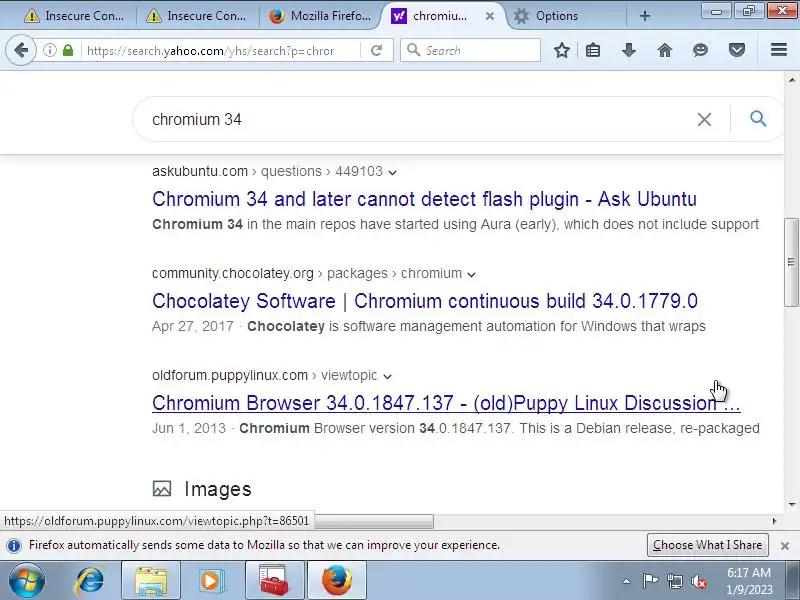The image size is (800, 600).
Task: Click the Yahoo search field with chromium 34
Action: pyautogui.click(x=418, y=119)
